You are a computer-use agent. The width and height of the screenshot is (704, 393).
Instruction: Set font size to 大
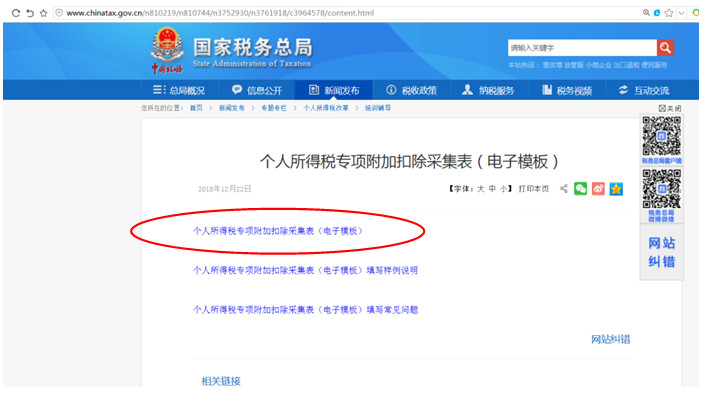(x=481, y=189)
